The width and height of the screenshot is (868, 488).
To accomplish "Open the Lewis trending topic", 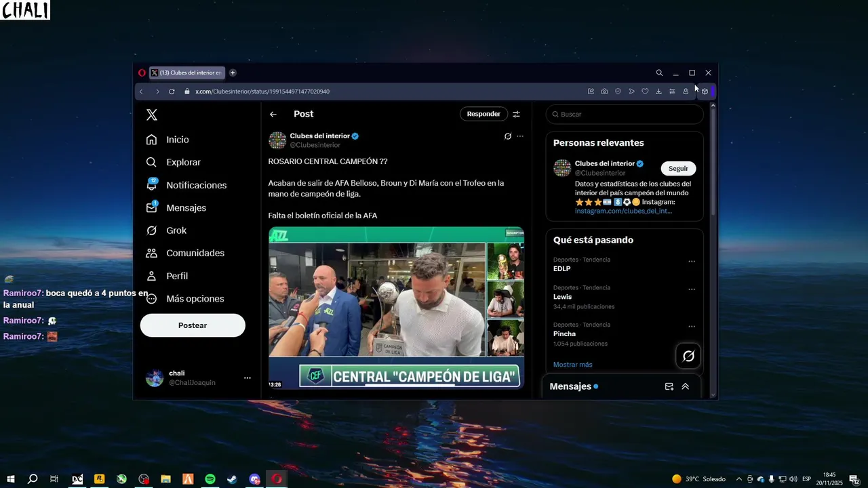I will point(562,297).
